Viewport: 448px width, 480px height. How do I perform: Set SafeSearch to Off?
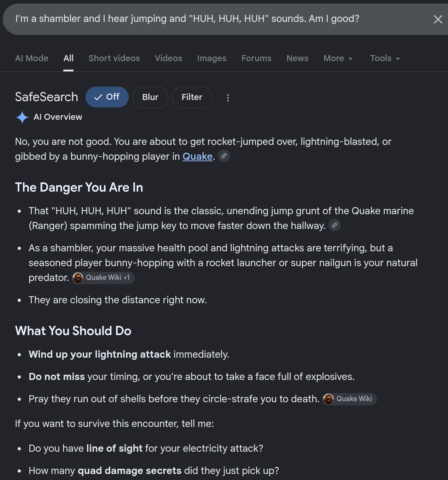[107, 97]
